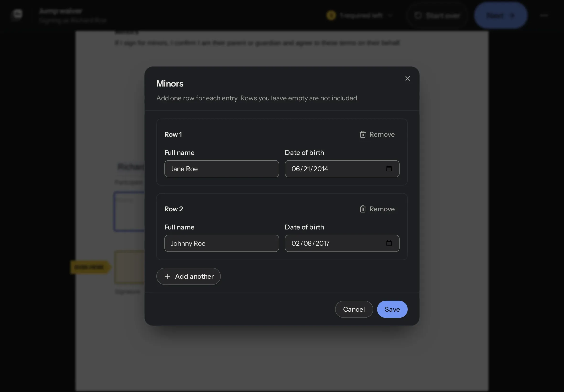Edit the Johnny Roe full name field
564x392 pixels.
[x=222, y=243]
